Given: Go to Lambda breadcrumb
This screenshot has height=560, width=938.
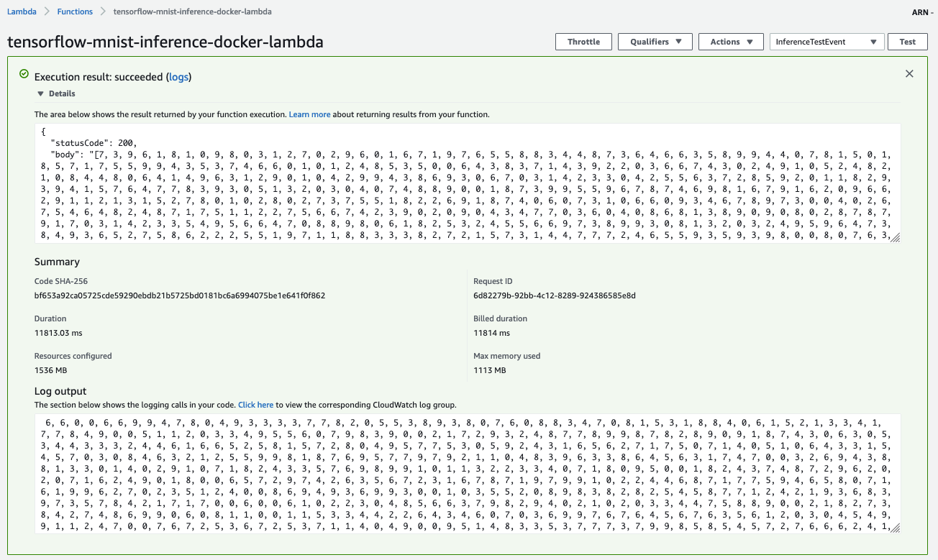Looking at the screenshot, I should (x=22, y=12).
